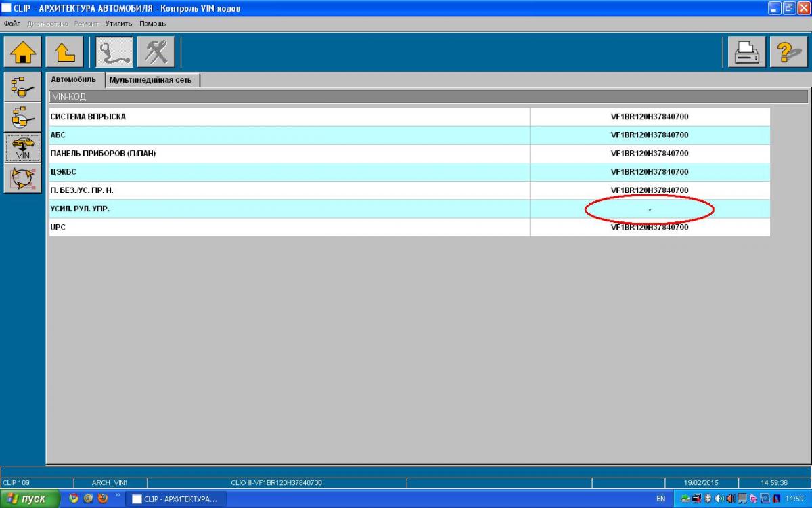
Task: Click the VIN-КОД column header
Action: coord(429,97)
